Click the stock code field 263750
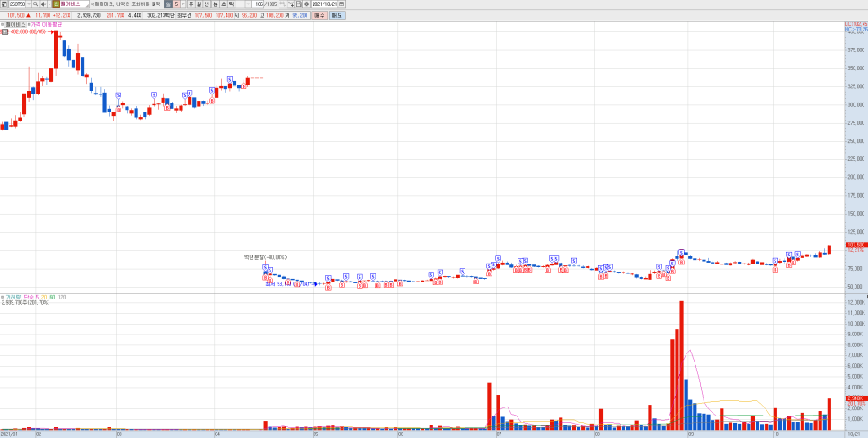Screen dimensions: 868x438 (x=18, y=4)
